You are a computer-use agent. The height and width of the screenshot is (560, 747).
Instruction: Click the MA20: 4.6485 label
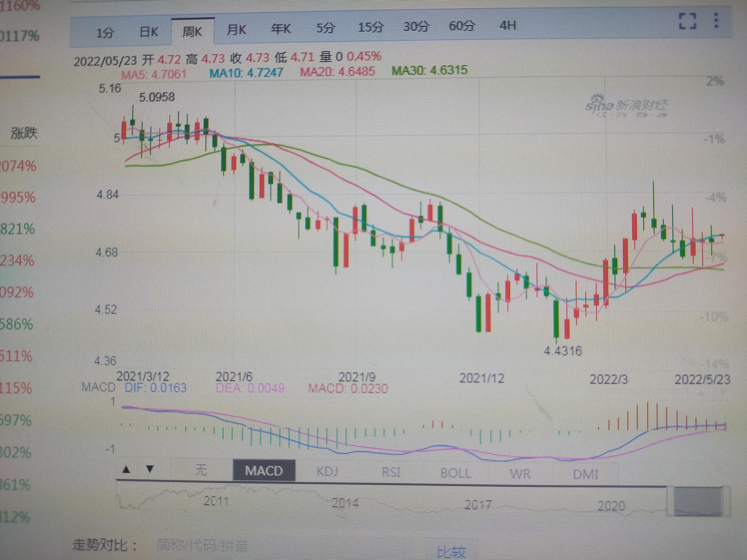[337, 71]
